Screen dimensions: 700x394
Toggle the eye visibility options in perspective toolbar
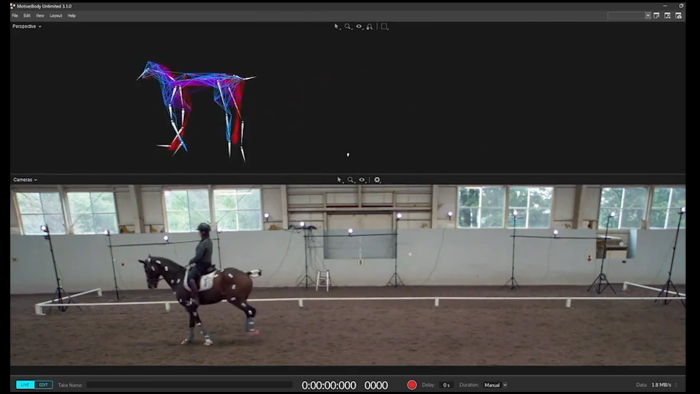(359, 27)
